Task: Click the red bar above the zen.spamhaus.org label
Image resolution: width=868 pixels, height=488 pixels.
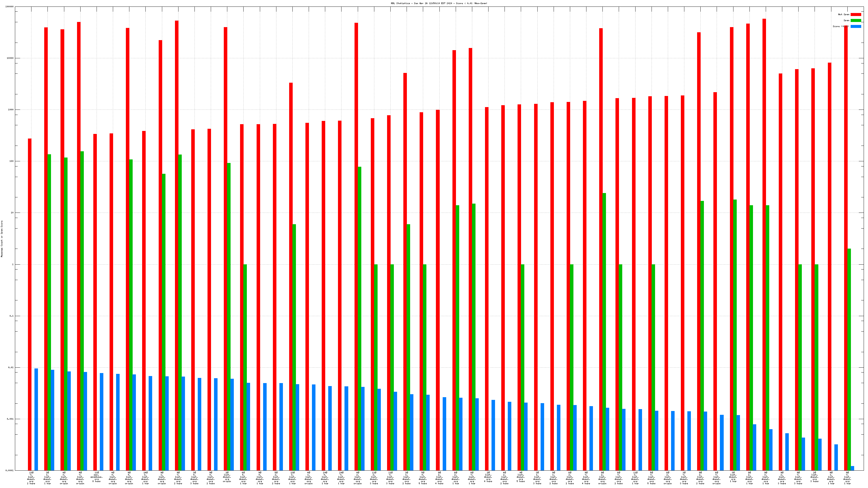Action: [95, 301]
